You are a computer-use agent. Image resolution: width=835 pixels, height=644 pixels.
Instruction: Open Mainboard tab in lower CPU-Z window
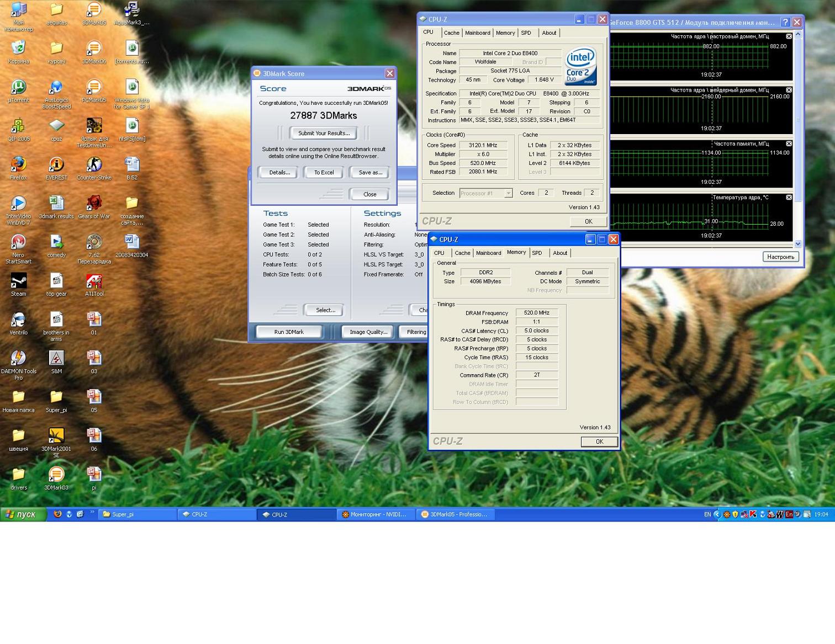point(489,253)
